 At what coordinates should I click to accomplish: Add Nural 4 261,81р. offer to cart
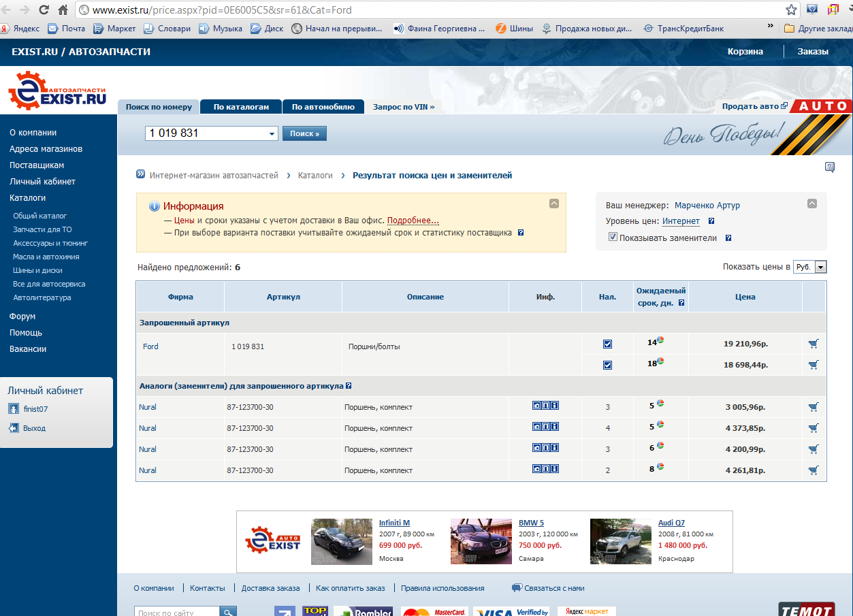[814, 470]
